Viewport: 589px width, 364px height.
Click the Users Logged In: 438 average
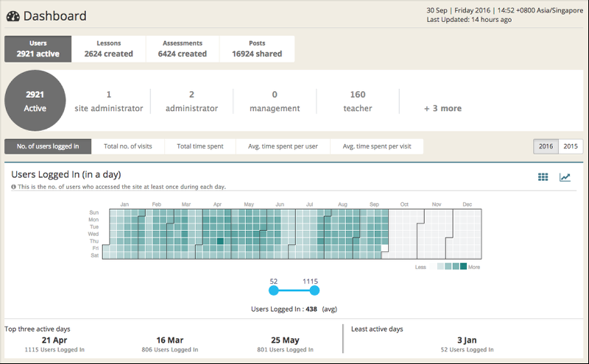pyautogui.click(x=294, y=309)
